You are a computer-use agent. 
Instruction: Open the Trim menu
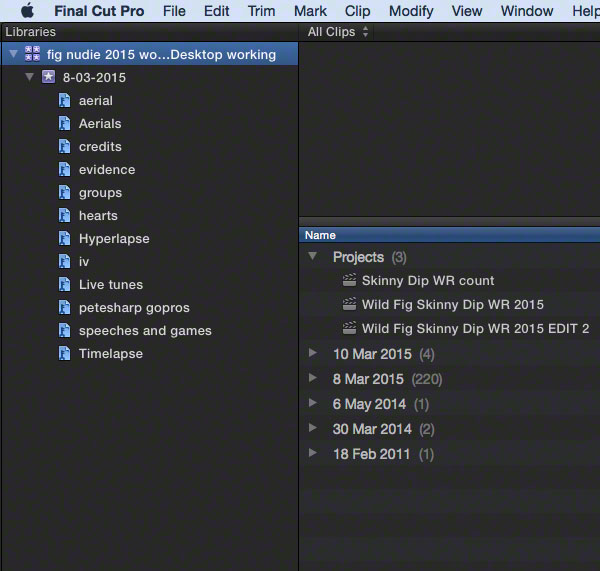coord(261,11)
